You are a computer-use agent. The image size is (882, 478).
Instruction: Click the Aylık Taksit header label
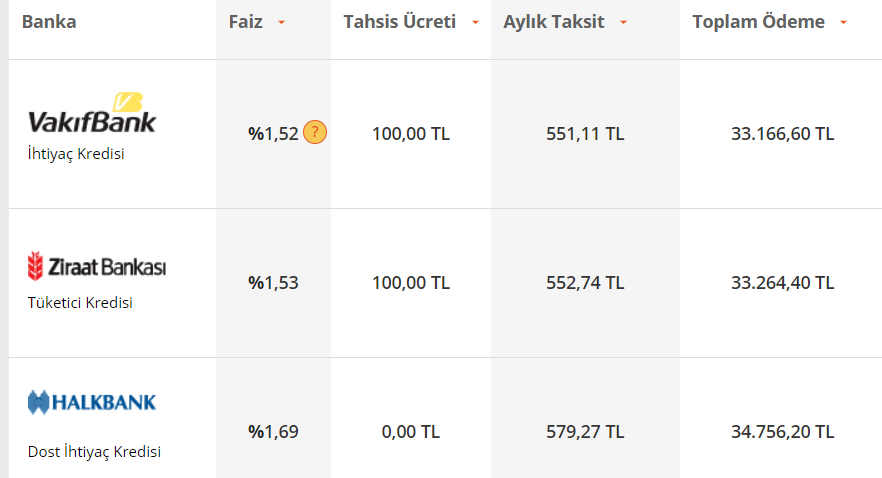(554, 21)
